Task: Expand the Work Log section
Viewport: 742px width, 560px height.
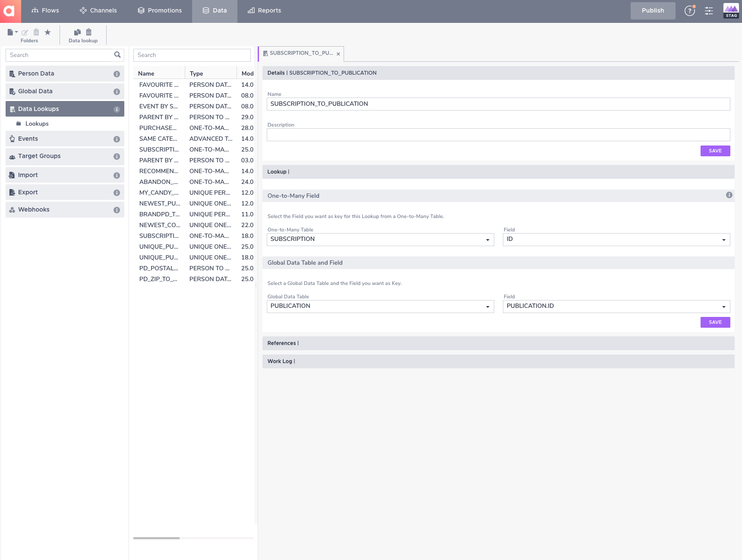Action: pyautogui.click(x=498, y=361)
